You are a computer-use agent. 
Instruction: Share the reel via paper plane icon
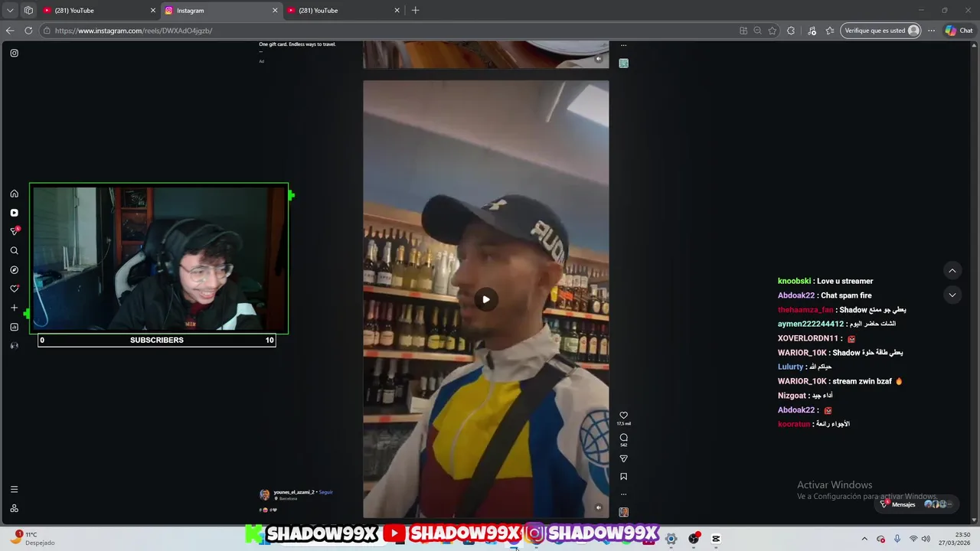point(623,459)
